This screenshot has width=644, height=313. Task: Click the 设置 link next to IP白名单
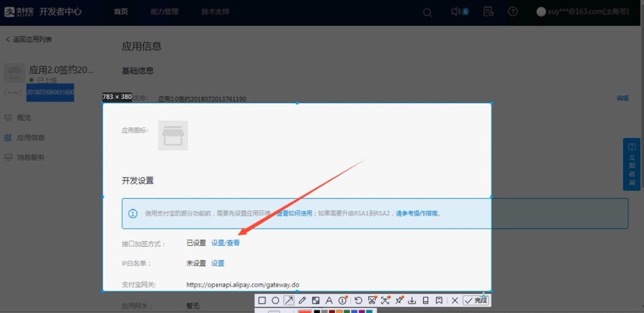point(217,263)
